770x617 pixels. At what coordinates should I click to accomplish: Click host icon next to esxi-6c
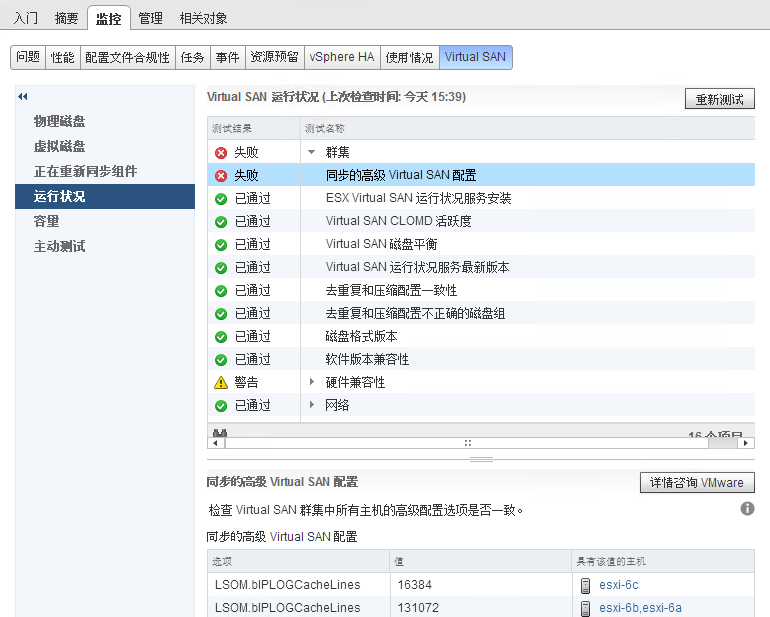[585, 586]
